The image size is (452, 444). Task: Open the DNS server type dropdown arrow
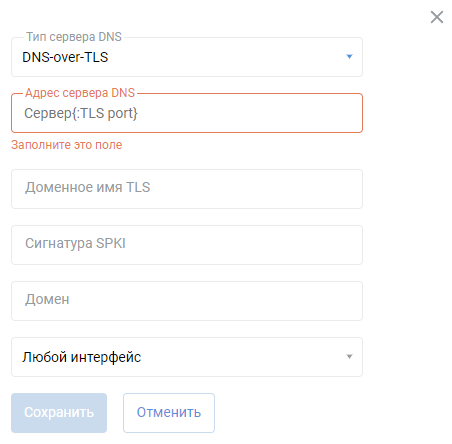click(x=349, y=57)
